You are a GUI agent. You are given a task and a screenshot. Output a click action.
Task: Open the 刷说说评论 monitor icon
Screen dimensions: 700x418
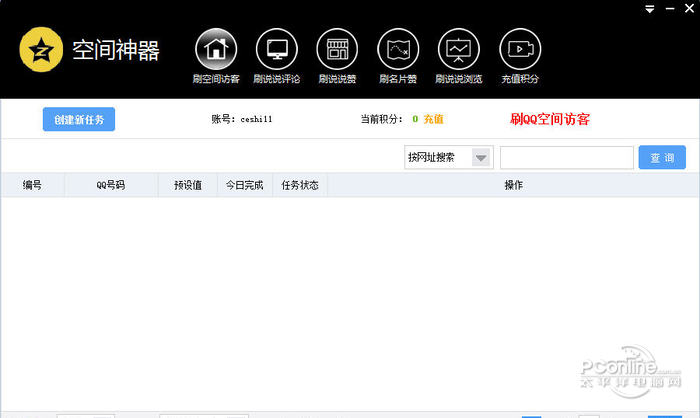click(277, 49)
